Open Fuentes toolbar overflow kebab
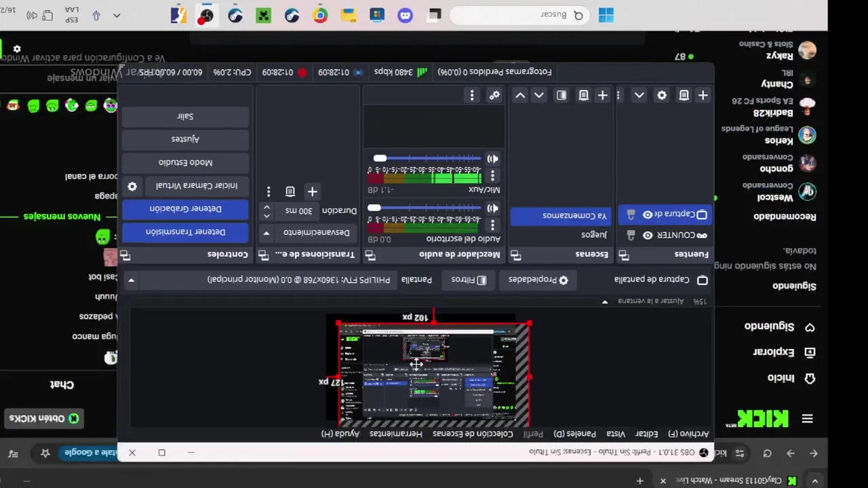This screenshot has height=488, width=868. pyautogui.click(x=618, y=96)
